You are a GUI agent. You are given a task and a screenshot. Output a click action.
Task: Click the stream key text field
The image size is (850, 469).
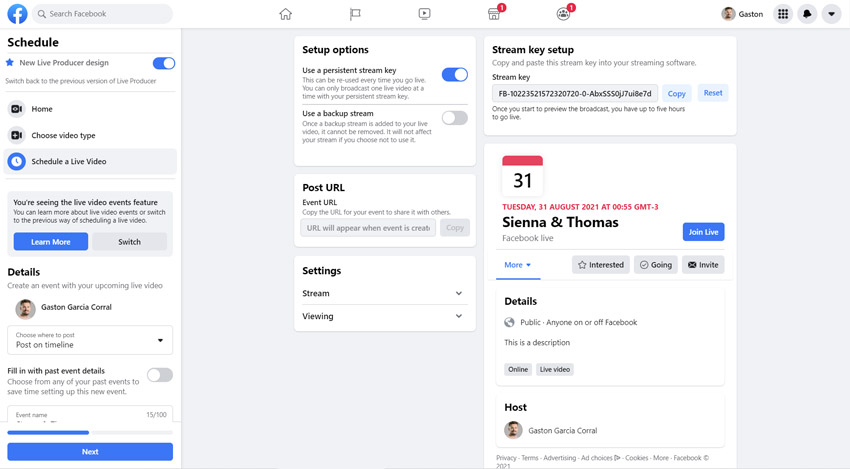coord(575,93)
